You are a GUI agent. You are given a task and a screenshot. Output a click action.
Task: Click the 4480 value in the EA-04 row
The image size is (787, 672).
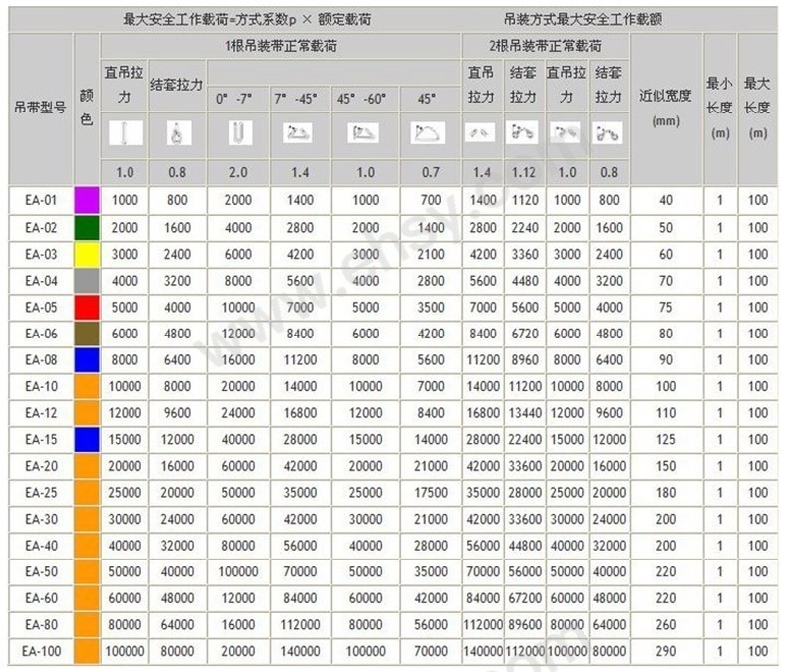coord(525,281)
